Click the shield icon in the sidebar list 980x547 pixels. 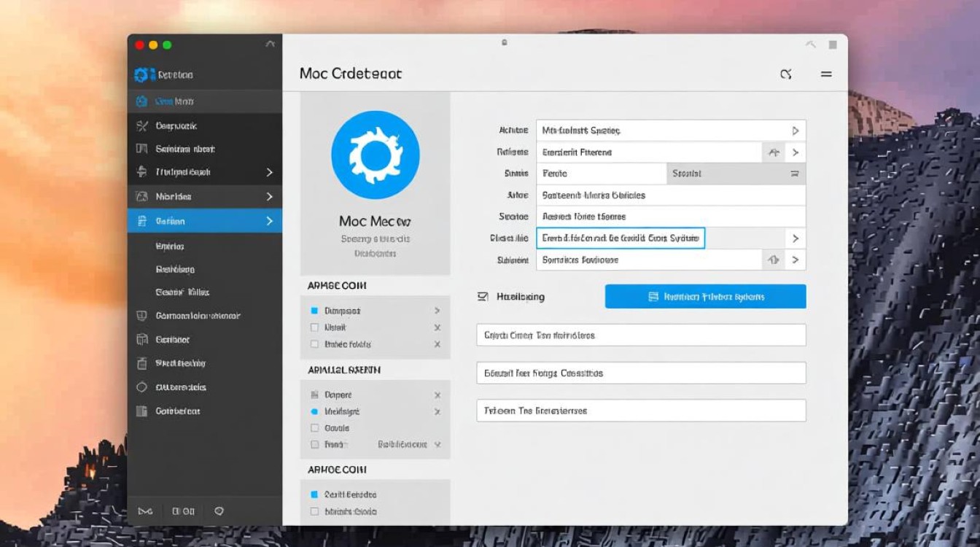(x=142, y=316)
